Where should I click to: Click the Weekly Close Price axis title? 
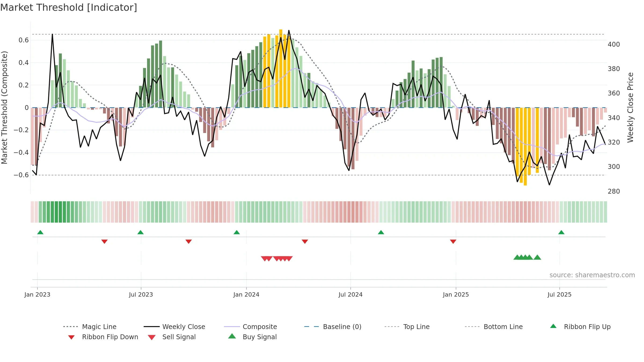pos(630,108)
